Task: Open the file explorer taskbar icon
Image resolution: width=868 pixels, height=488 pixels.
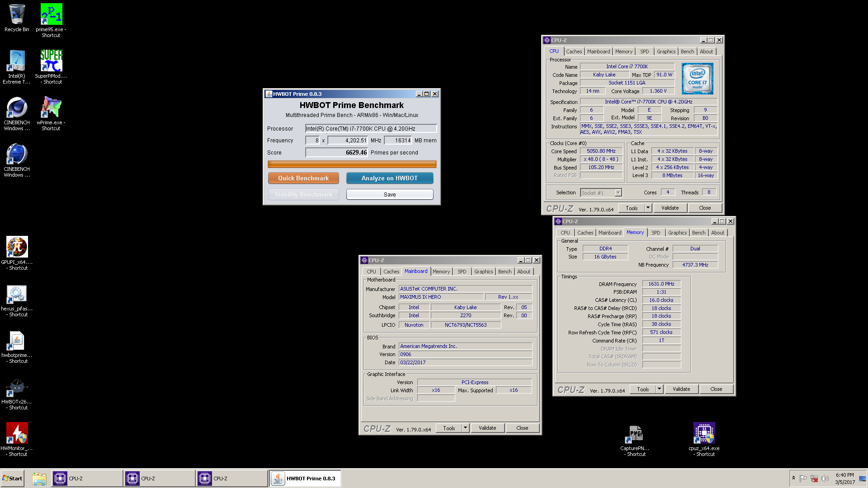Action: 39,479
